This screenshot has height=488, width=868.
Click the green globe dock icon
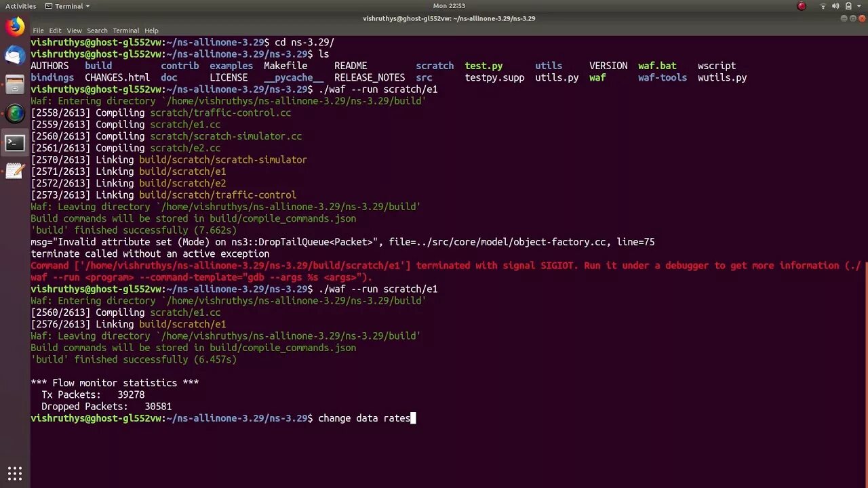tap(15, 114)
